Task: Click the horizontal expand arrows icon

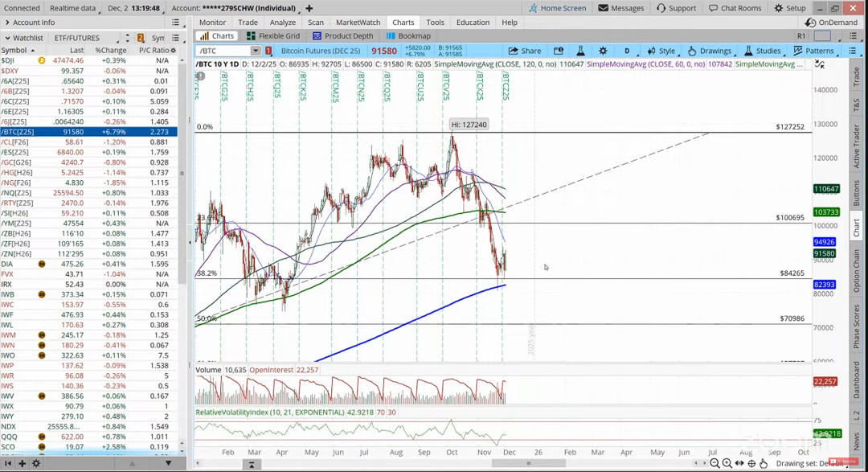Action: tap(739, 463)
